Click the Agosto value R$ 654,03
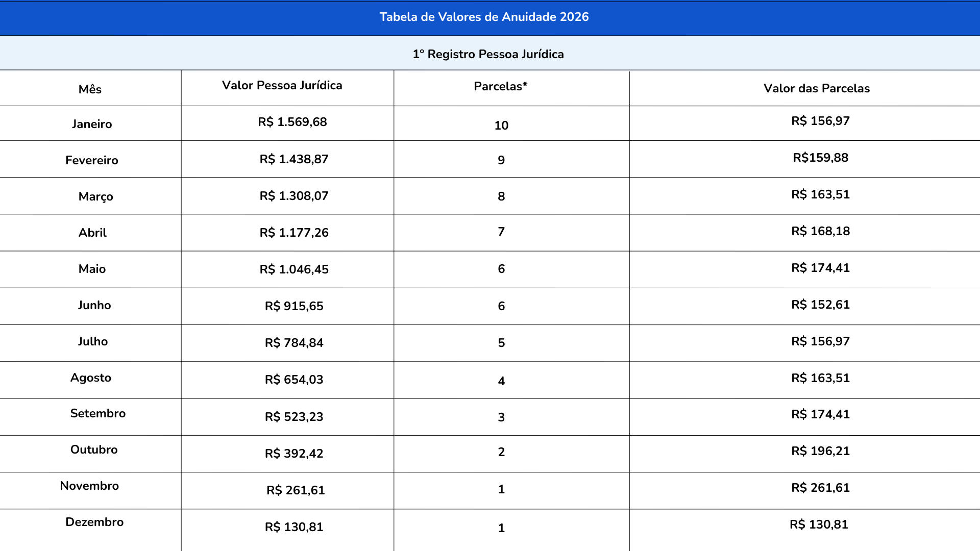980x551 pixels. [293, 380]
